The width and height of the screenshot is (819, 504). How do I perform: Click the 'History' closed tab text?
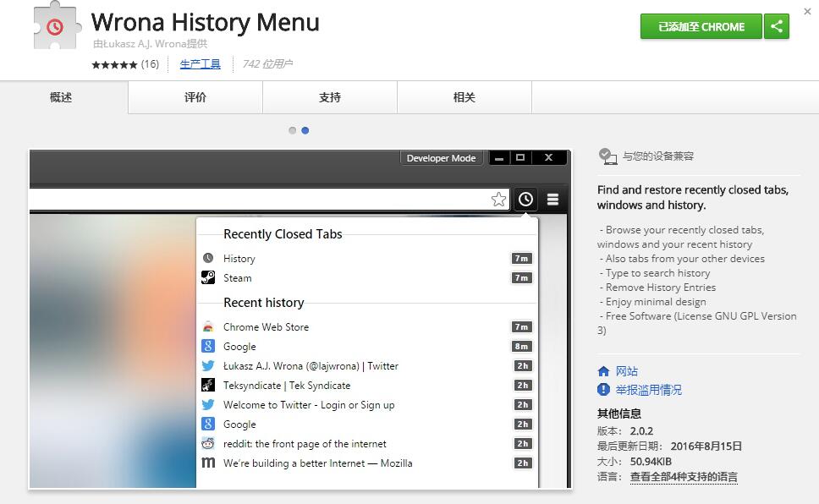click(239, 259)
